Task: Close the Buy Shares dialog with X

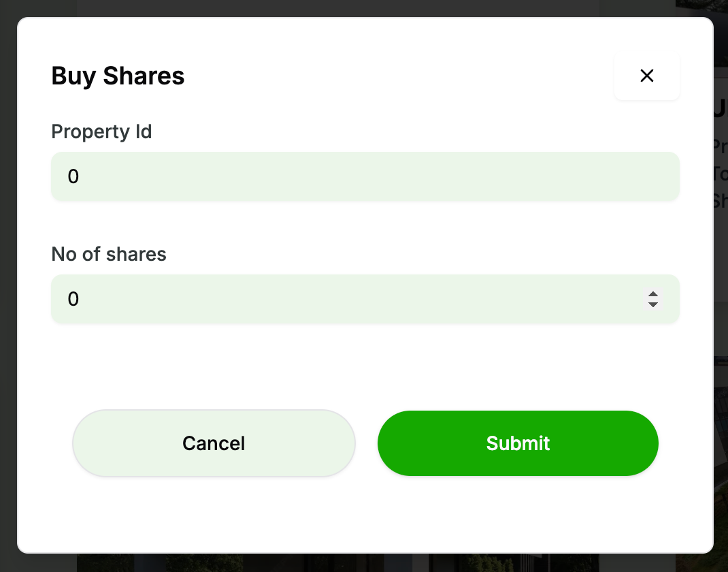Action: [x=646, y=76]
